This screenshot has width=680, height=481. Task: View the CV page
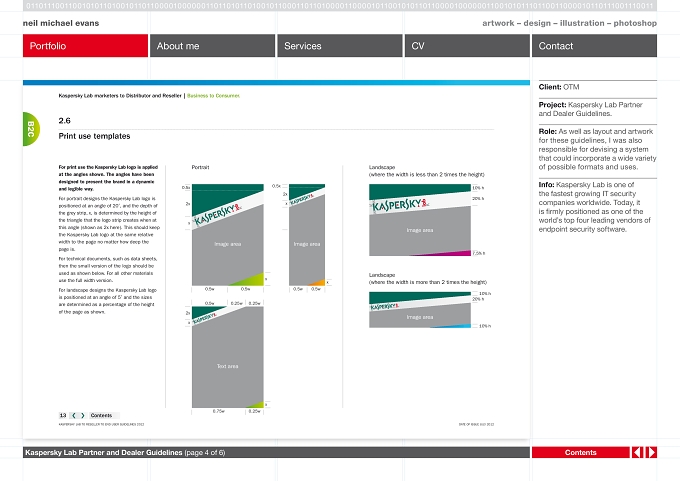[x=467, y=46]
